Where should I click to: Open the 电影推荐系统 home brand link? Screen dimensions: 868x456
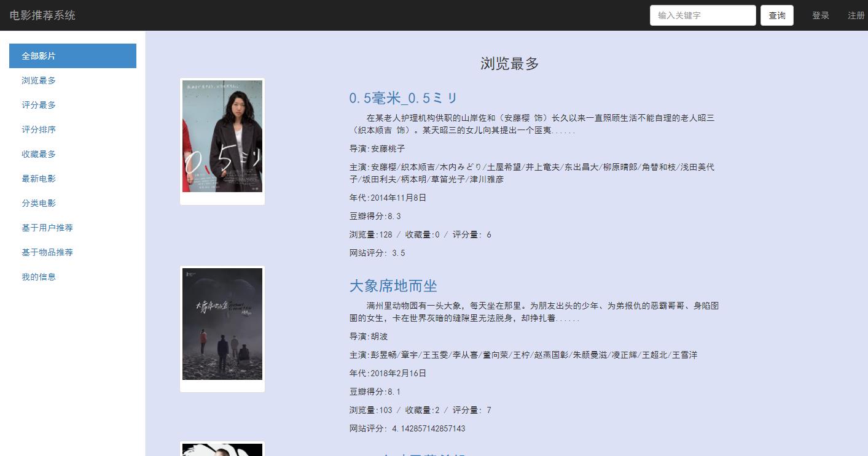click(42, 15)
